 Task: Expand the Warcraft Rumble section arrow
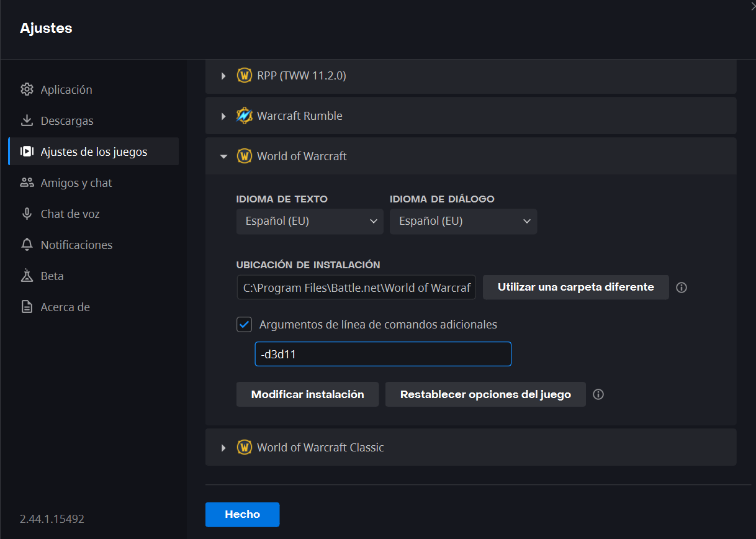click(224, 116)
